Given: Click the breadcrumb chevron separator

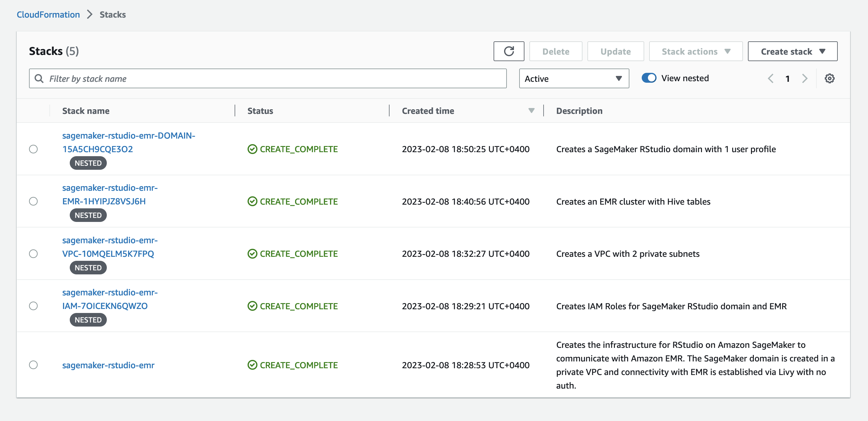Looking at the screenshot, I should (90, 15).
